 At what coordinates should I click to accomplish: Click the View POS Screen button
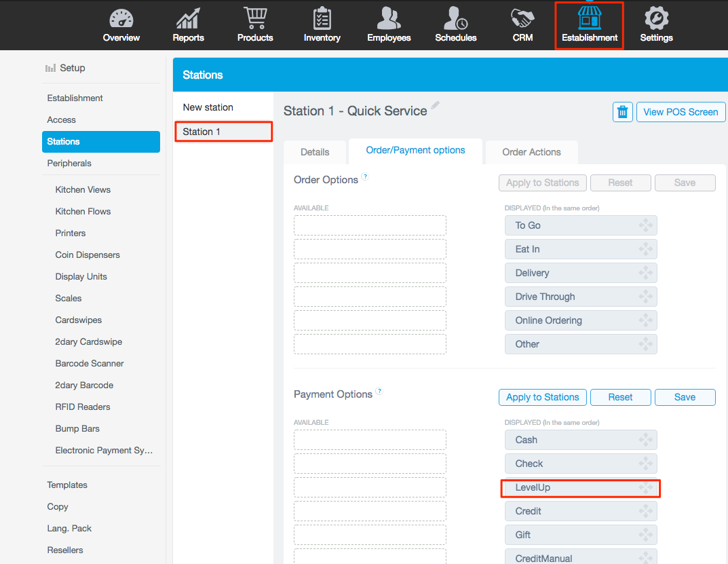pyautogui.click(x=681, y=112)
